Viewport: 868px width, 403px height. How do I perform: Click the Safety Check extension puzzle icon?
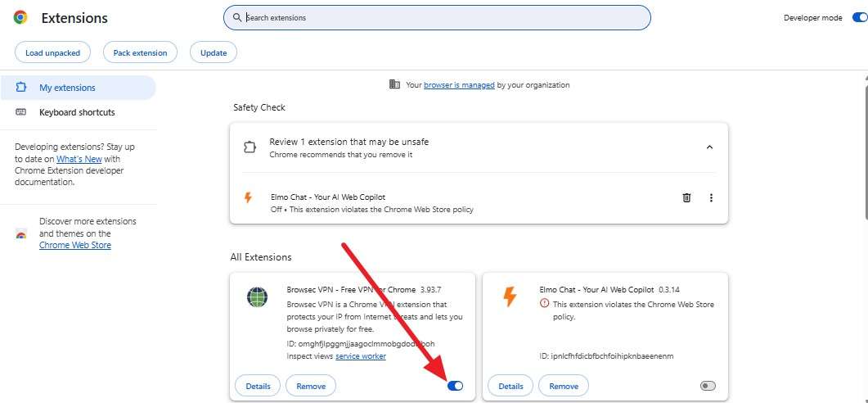coord(250,147)
